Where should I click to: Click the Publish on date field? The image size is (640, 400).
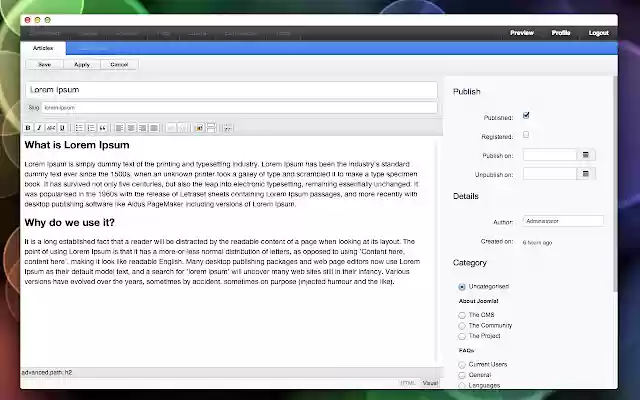point(550,155)
